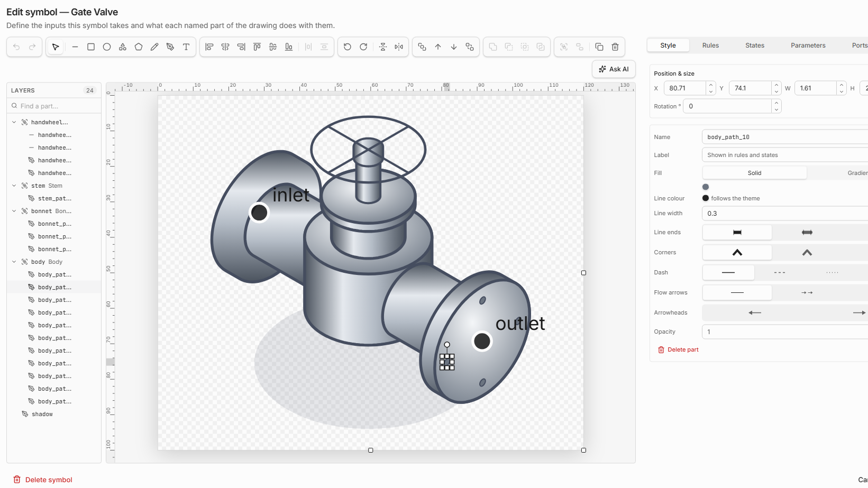Move part down one layer
The width and height of the screenshot is (868, 488).
click(x=454, y=47)
